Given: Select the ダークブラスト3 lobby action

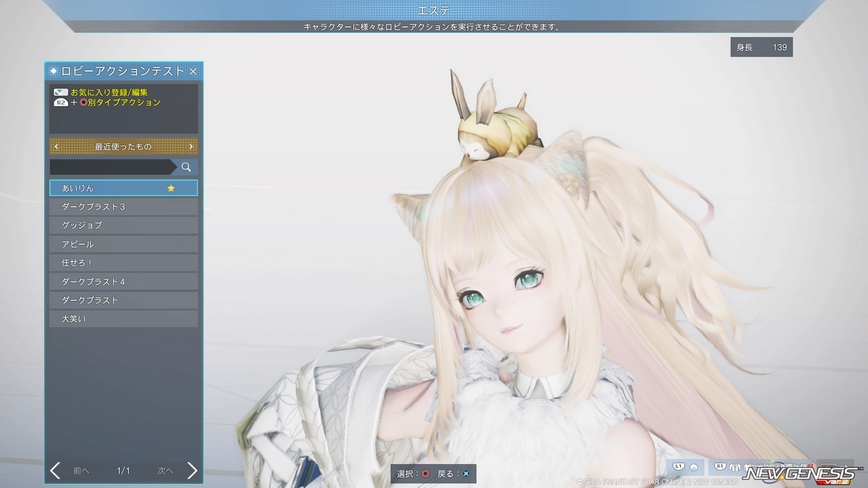Looking at the screenshot, I should 124,207.
